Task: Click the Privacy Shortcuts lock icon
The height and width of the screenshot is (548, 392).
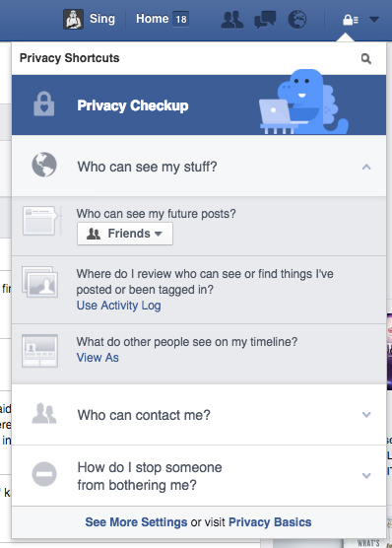Action: click(351, 20)
